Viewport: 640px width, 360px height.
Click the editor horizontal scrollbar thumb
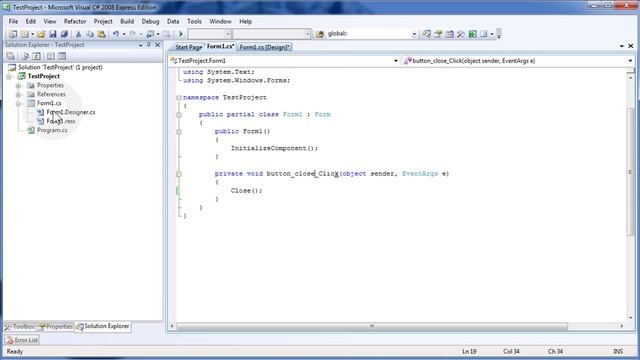372,327
